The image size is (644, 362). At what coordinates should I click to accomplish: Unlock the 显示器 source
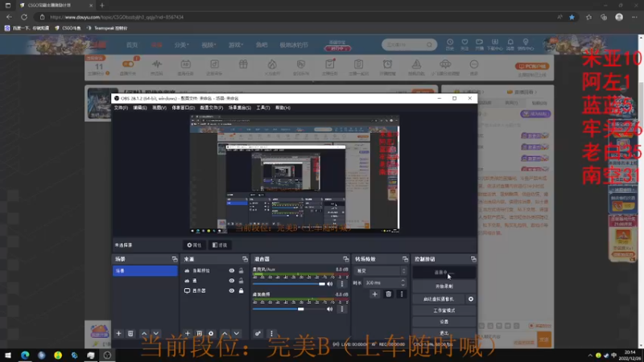click(241, 290)
